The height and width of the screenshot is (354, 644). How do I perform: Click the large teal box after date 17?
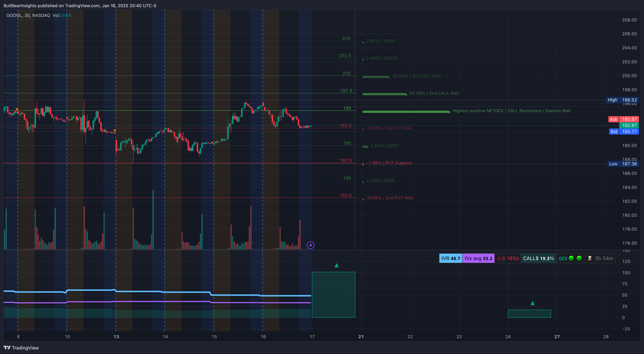334,295
